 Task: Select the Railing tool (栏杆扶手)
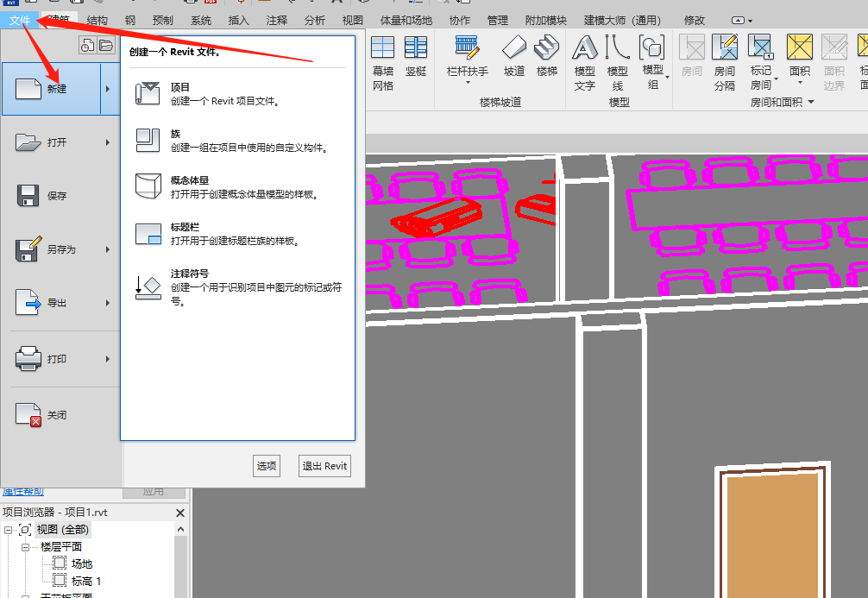pos(467,55)
